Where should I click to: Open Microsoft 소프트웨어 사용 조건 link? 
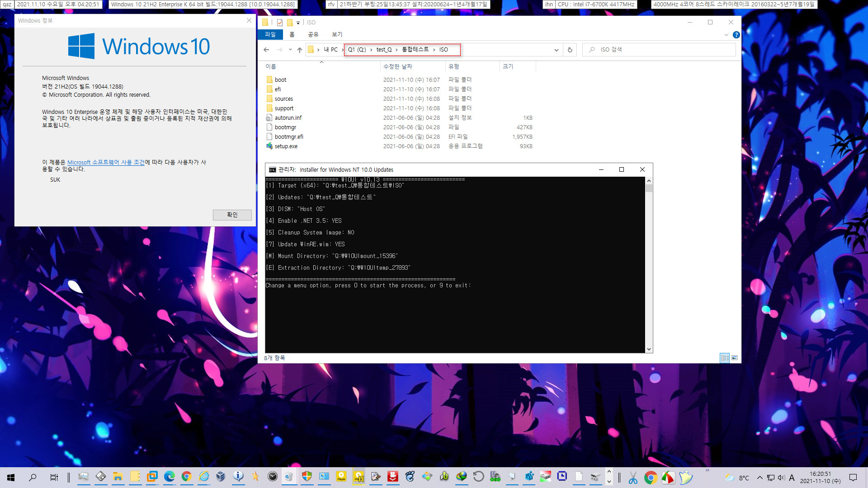(106, 163)
